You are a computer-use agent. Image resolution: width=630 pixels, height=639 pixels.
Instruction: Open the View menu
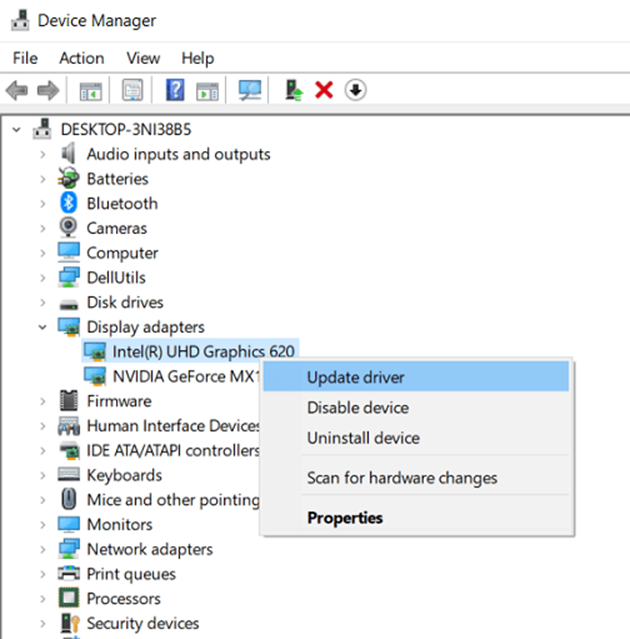[143, 58]
